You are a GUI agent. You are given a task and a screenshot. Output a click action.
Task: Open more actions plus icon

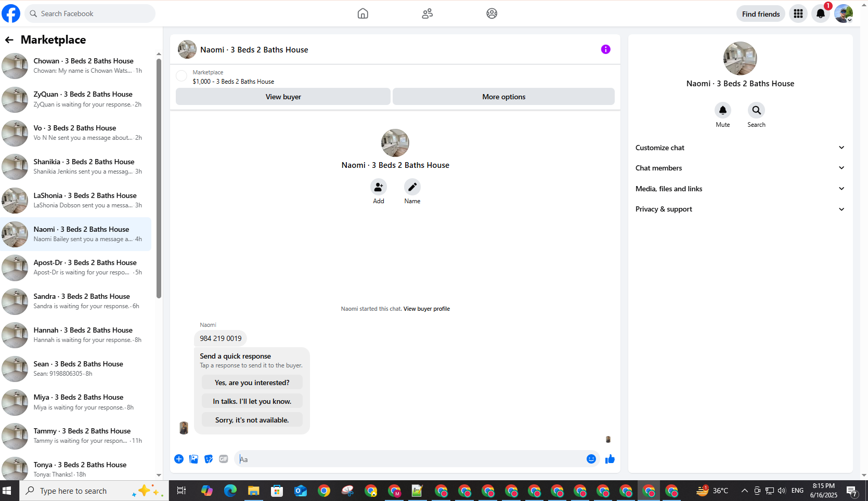coord(178,459)
